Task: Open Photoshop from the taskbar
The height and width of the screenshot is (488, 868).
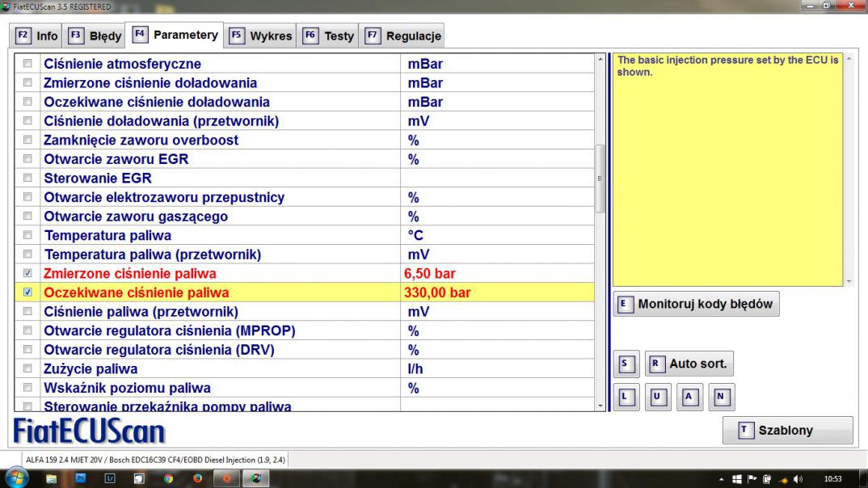Action: 81,478
